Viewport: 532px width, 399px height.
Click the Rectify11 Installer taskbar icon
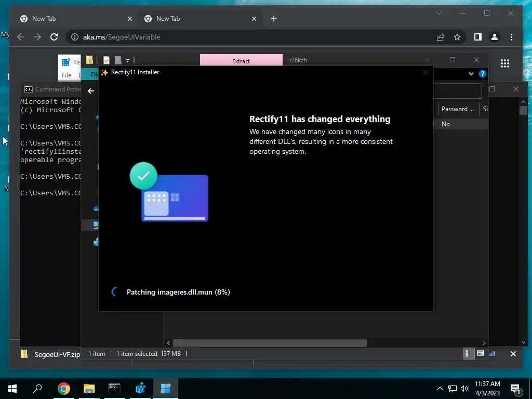click(166, 389)
